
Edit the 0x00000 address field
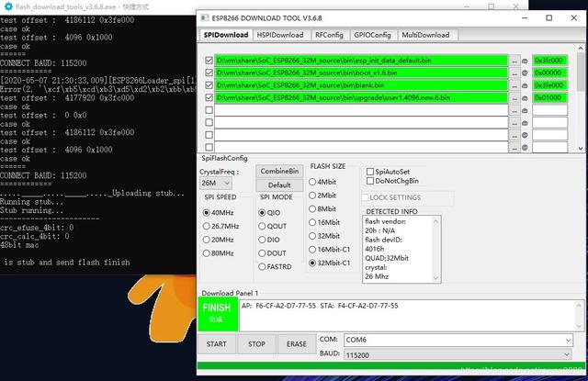pos(549,73)
